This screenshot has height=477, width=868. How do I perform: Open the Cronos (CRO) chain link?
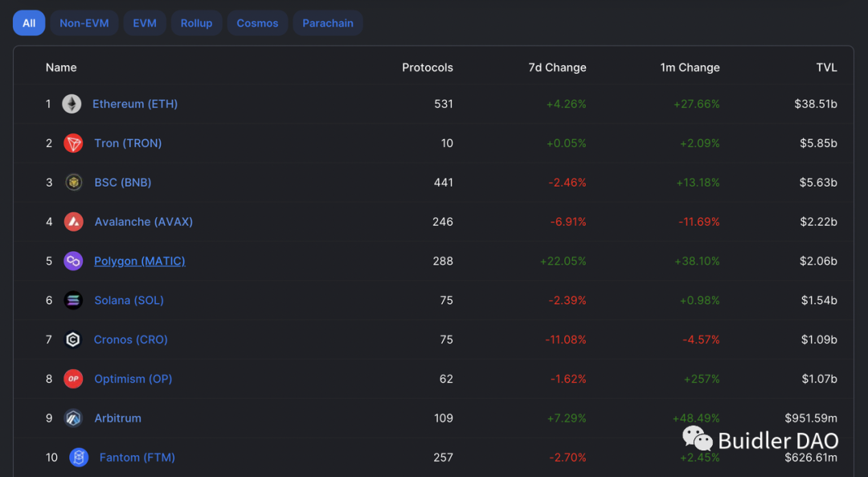coord(131,339)
